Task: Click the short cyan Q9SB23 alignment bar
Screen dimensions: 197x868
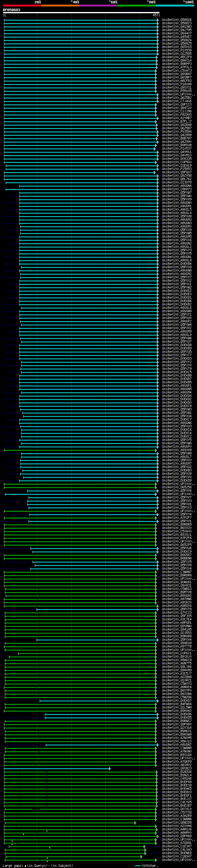Action: tap(57, 769)
